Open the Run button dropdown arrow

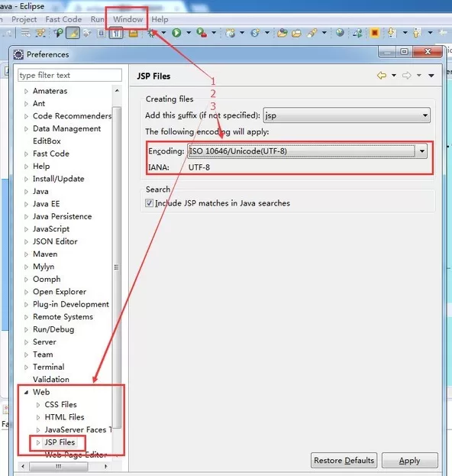[x=189, y=33]
